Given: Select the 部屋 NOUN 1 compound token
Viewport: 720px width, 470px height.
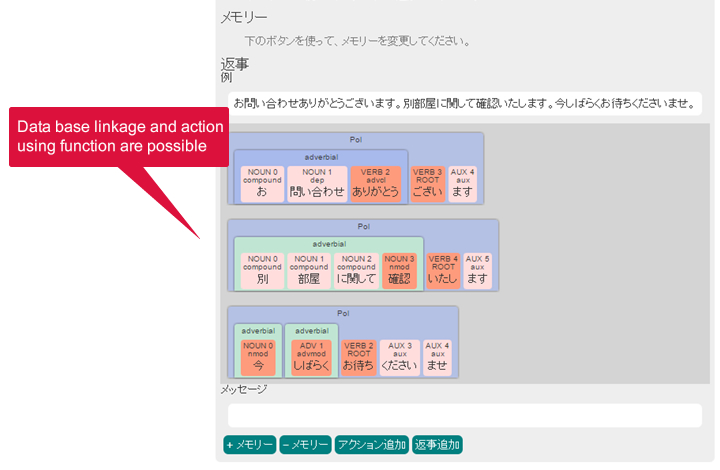Looking at the screenshot, I should (309, 271).
